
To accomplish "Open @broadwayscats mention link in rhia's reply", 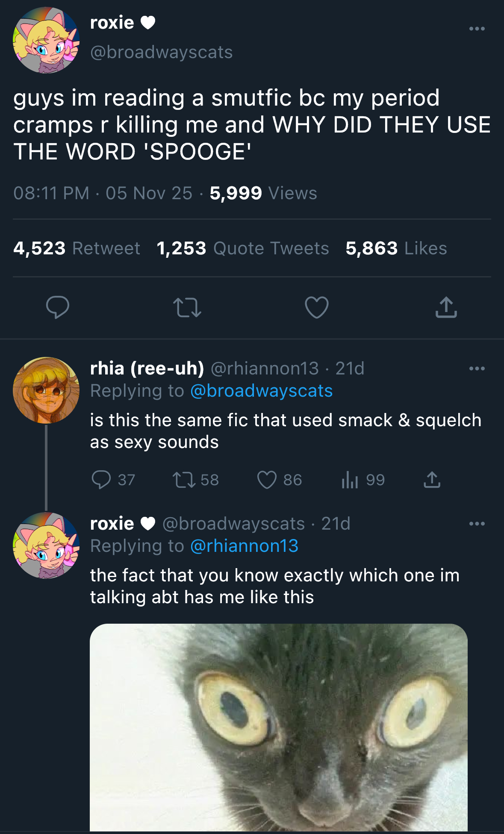I will coord(261,391).
